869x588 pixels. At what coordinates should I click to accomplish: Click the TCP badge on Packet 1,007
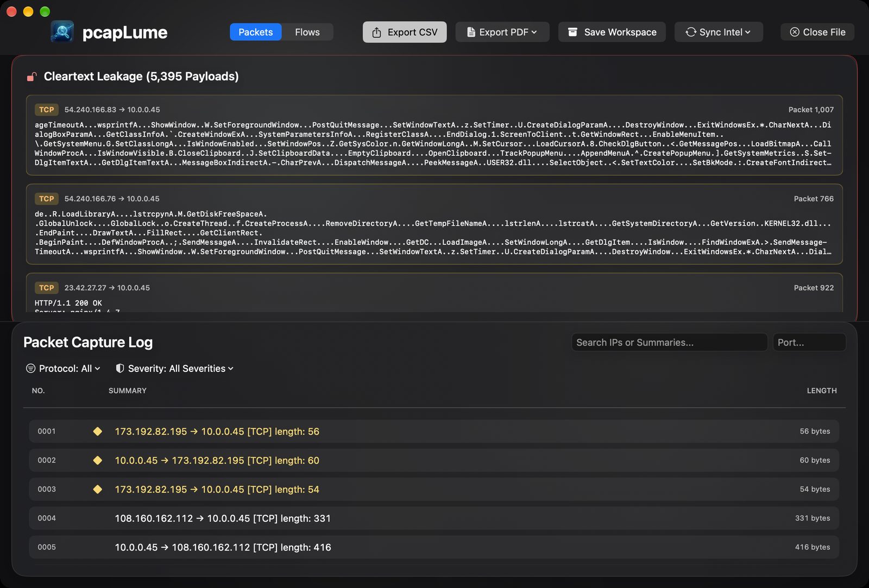tap(47, 110)
